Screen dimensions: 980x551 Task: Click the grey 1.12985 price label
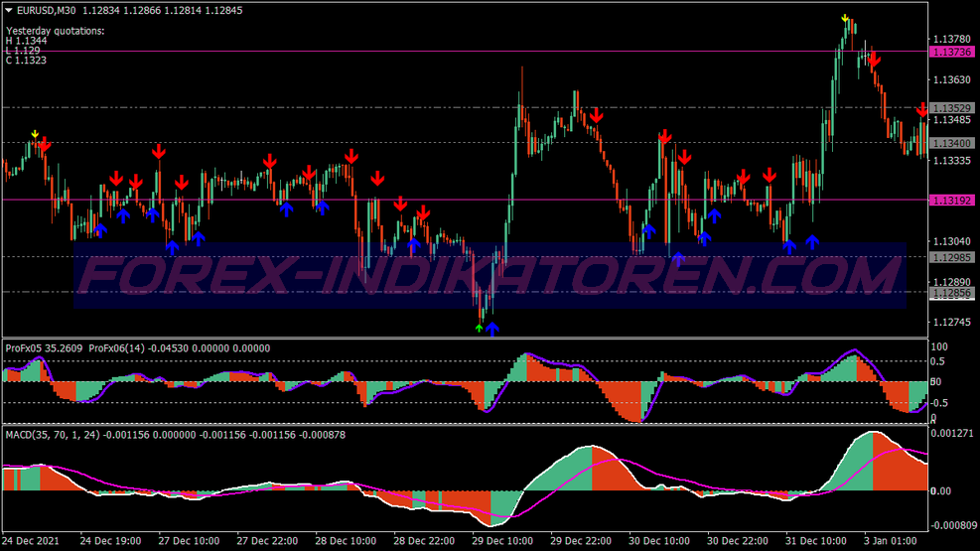[951, 257]
